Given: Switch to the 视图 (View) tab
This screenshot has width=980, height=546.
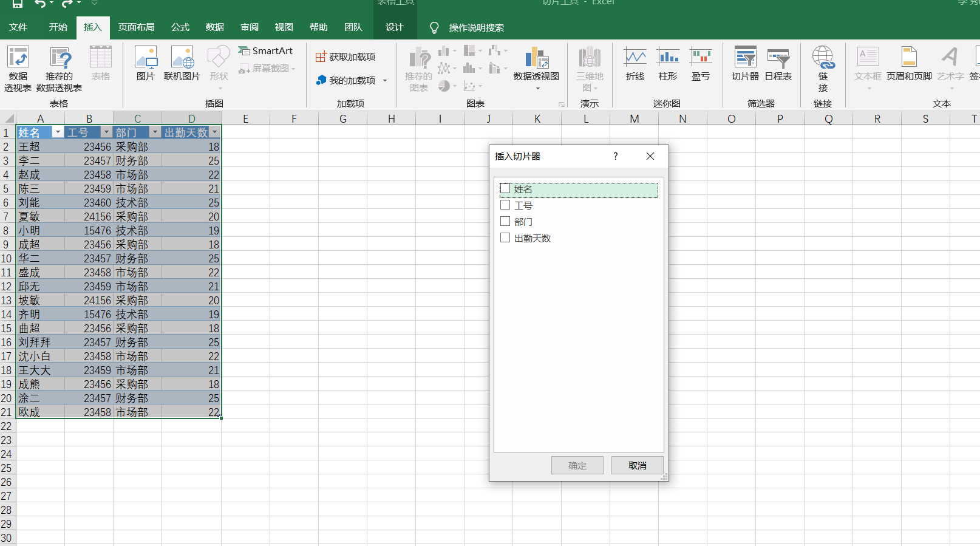Looking at the screenshot, I should coord(284,27).
